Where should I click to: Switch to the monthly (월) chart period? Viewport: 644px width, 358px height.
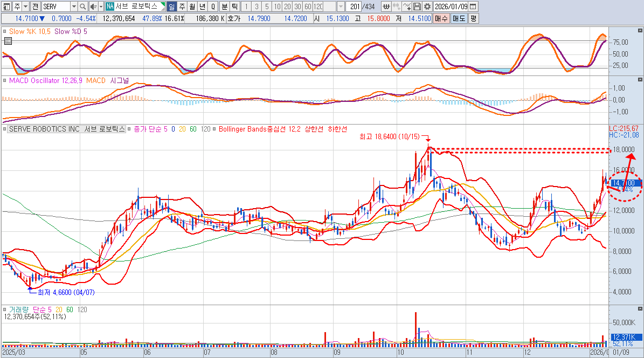(192, 6)
